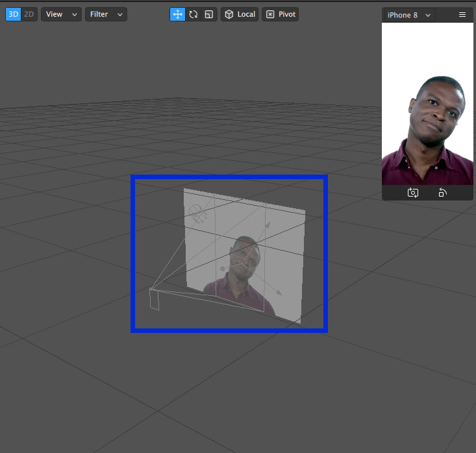Expand the Filter dropdown
Image resolution: width=476 pixels, height=453 pixels.
(x=106, y=14)
